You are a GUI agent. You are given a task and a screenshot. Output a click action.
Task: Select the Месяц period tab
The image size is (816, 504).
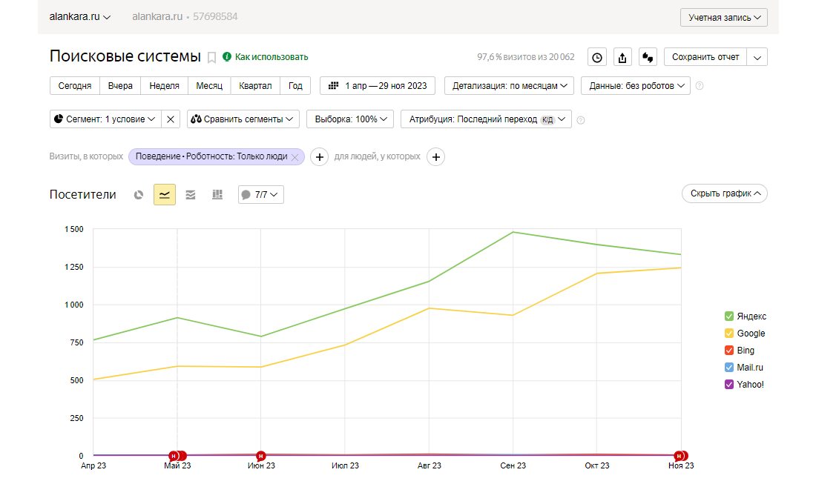209,86
